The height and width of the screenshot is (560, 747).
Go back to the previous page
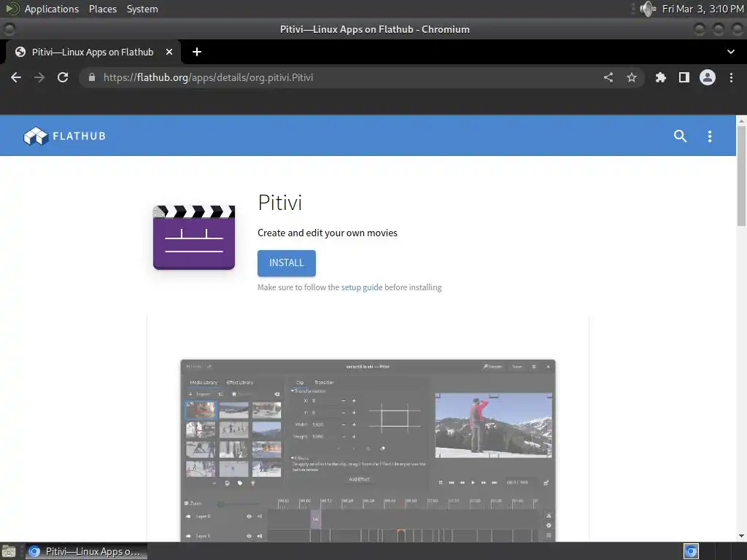[x=16, y=77]
